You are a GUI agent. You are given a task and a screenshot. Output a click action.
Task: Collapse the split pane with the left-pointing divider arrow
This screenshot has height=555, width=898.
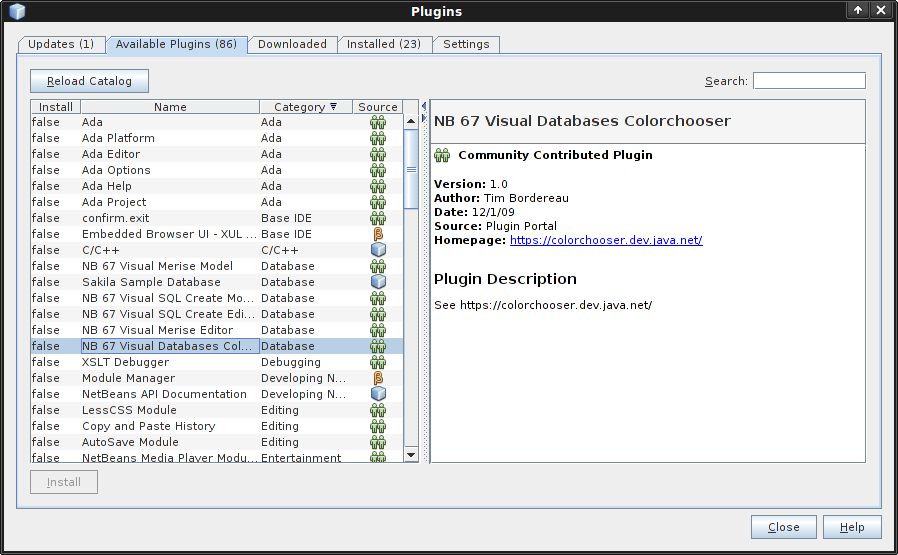click(x=424, y=106)
